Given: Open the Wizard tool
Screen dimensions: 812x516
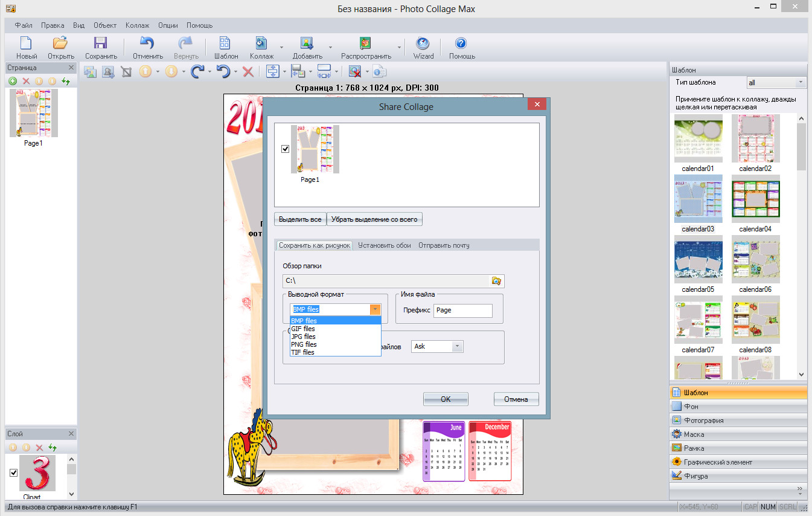Looking at the screenshot, I should coord(423,44).
